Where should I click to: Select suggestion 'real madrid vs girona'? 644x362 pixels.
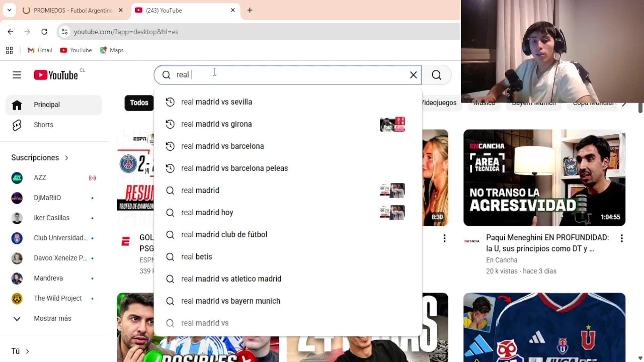coord(287,124)
